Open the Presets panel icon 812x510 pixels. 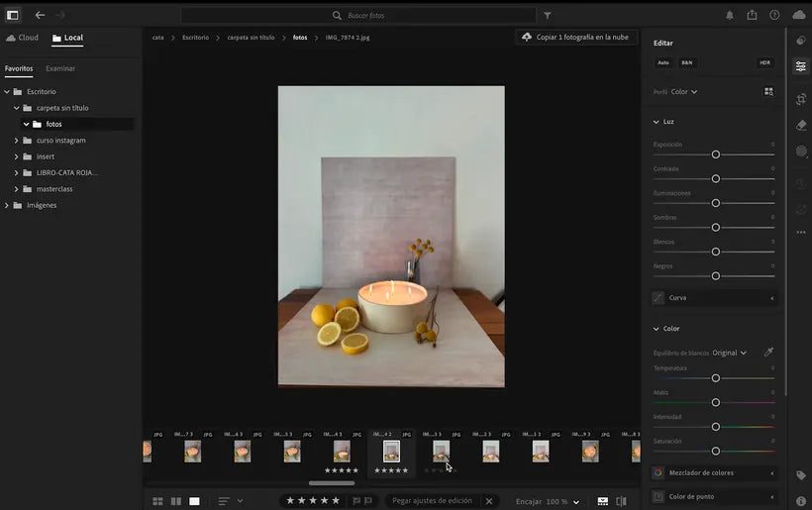pos(801,41)
